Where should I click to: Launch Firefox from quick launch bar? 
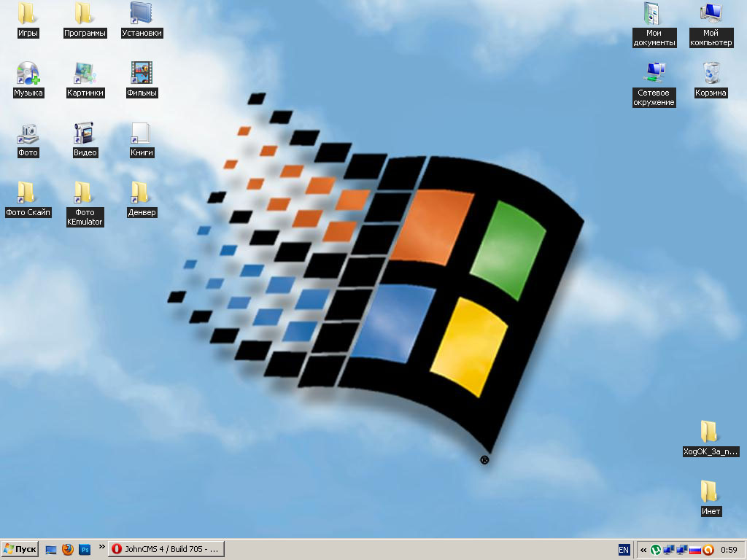click(x=68, y=550)
